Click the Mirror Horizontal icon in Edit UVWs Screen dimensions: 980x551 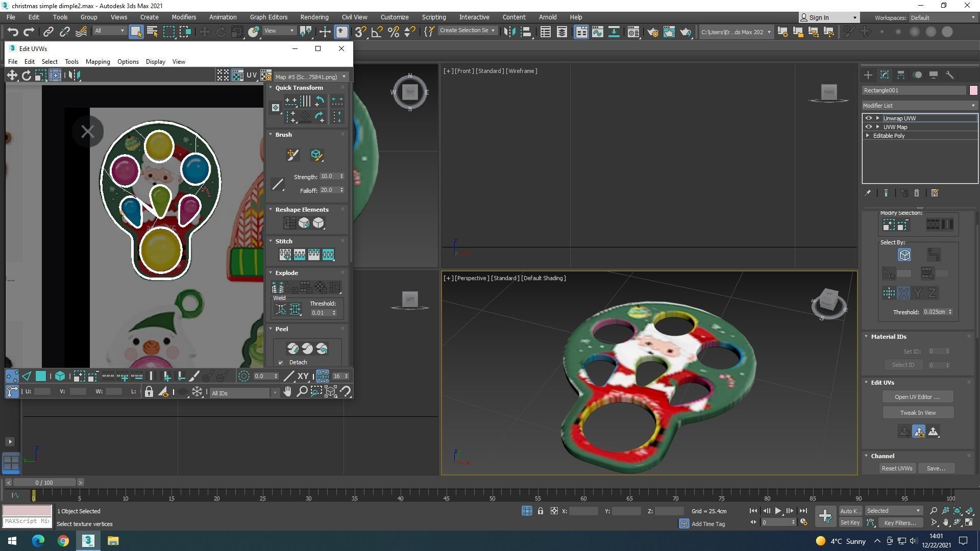tap(74, 76)
